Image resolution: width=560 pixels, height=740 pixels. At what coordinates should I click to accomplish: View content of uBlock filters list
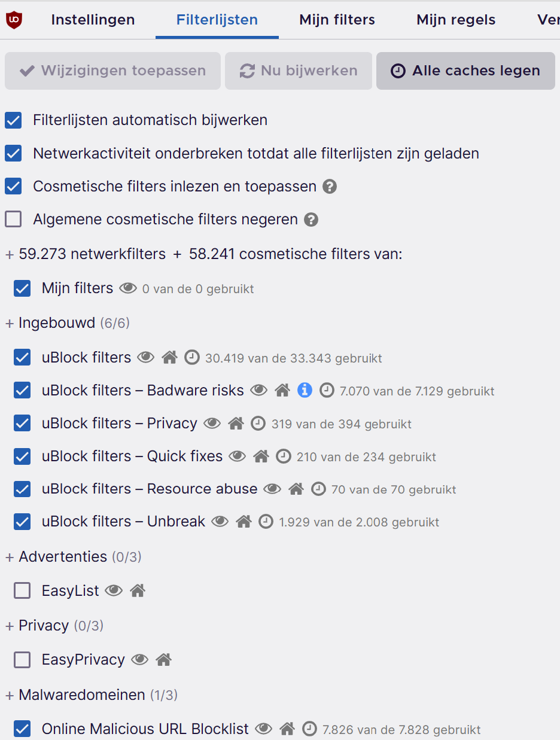tap(145, 358)
